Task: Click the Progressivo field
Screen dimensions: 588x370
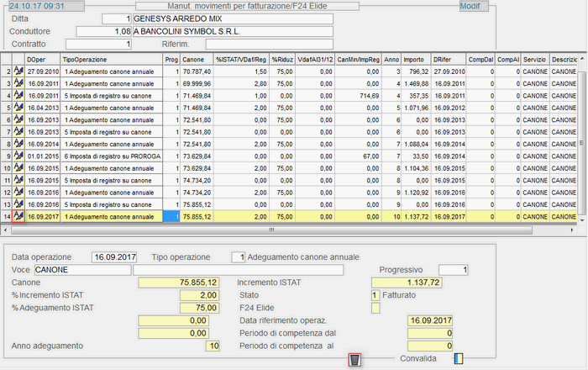Action: (x=454, y=270)
